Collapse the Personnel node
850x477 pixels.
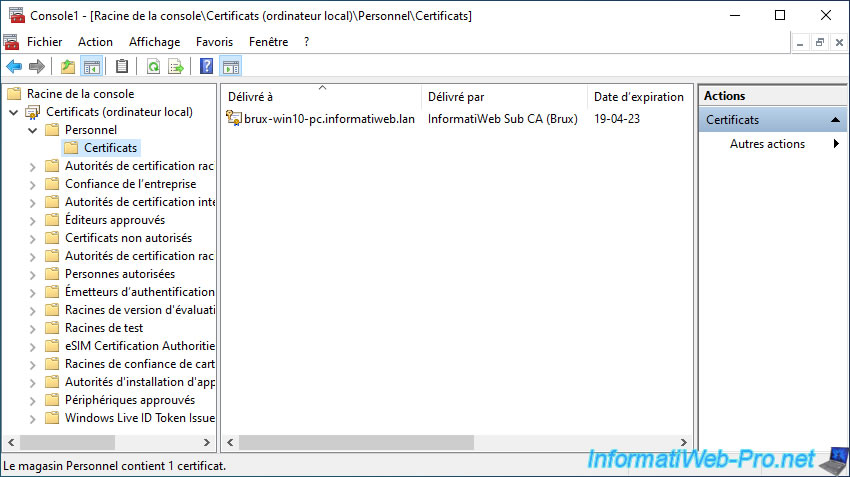(x=33, y=131)
